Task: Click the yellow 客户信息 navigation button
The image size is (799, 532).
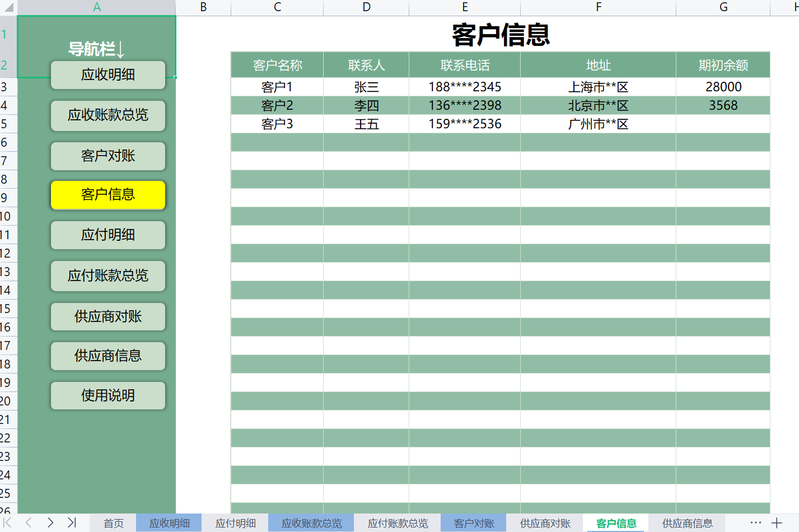Action: point(108,195)
